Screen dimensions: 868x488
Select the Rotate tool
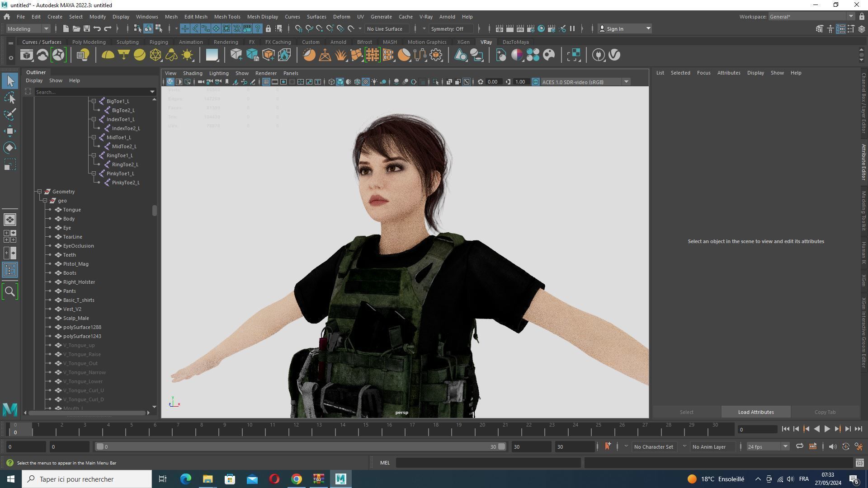(x=10, y=148)
